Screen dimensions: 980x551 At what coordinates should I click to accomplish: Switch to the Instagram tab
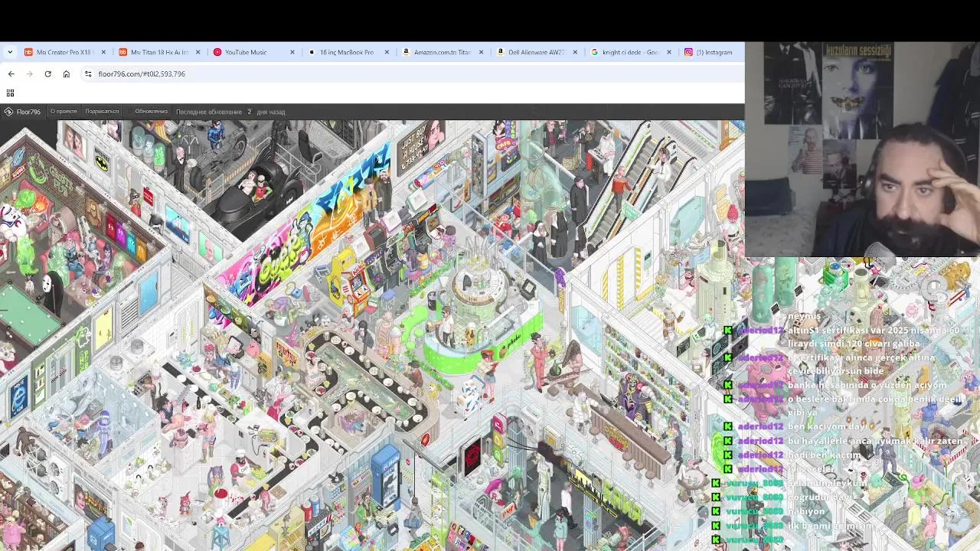click(712, 52)
